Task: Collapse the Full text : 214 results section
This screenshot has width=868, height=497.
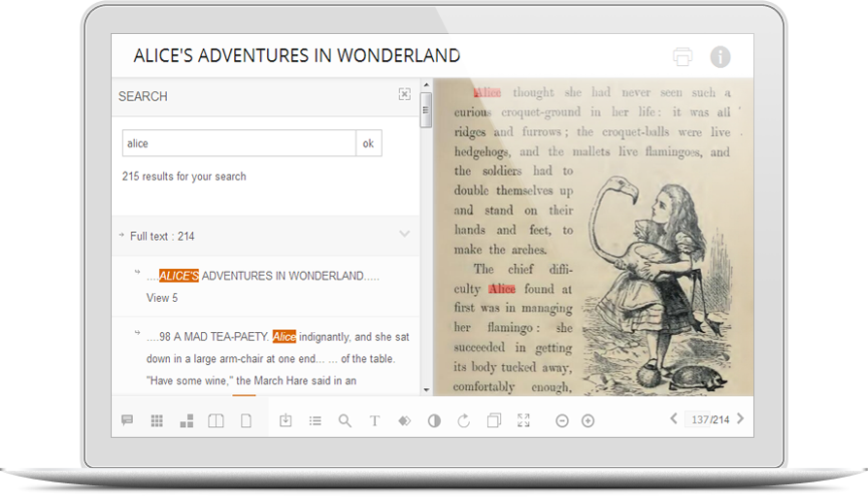Action: 405,234
